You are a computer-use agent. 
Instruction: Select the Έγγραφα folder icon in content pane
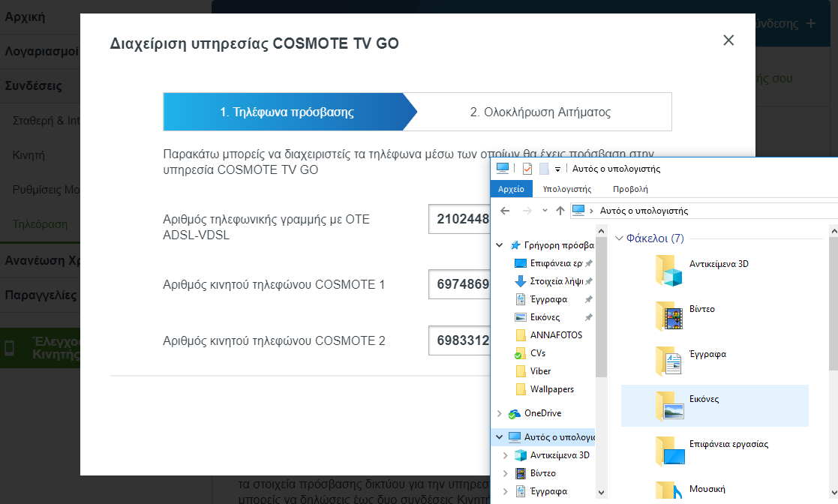[x=668, y=360]
